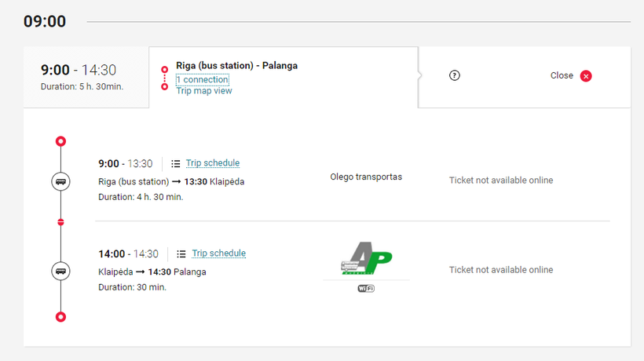Image resolution: width=644 pixels, height=361 pixels.
Task: Click the bus icon for Klaipėda-Palanga leg
Action: pos(60,271)
